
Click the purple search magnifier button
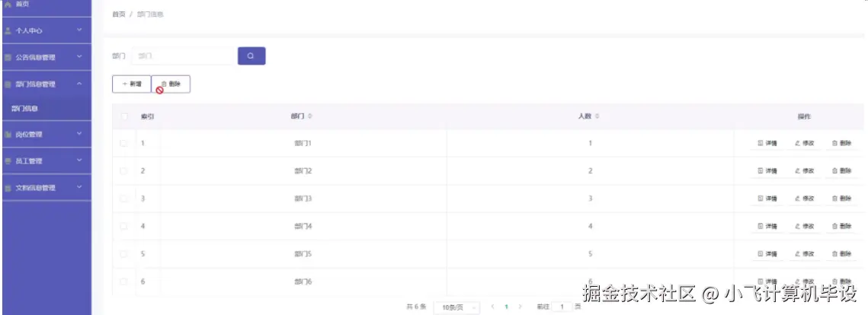click(x=251, y=56)
